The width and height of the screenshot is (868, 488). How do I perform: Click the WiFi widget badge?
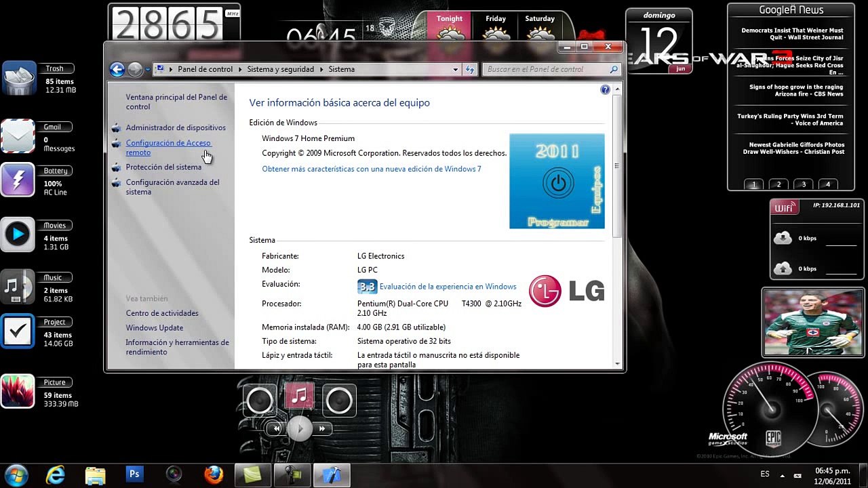(x=785, y=208)
